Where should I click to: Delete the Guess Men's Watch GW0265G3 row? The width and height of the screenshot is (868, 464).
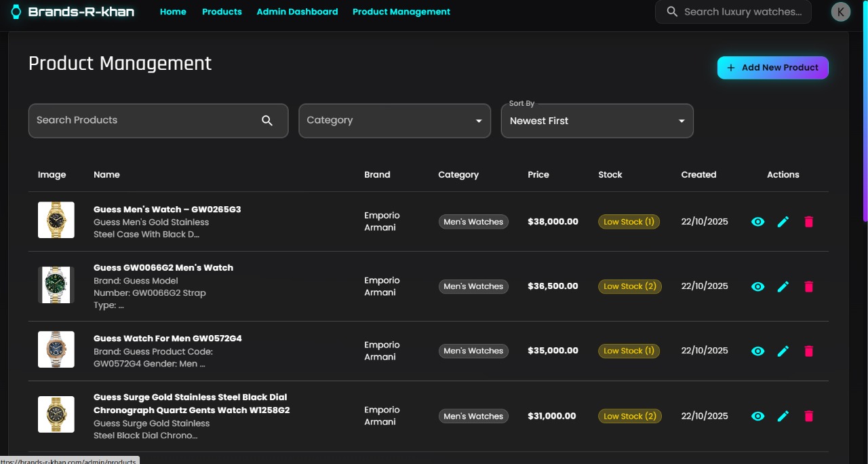click(x=808, y=222)
